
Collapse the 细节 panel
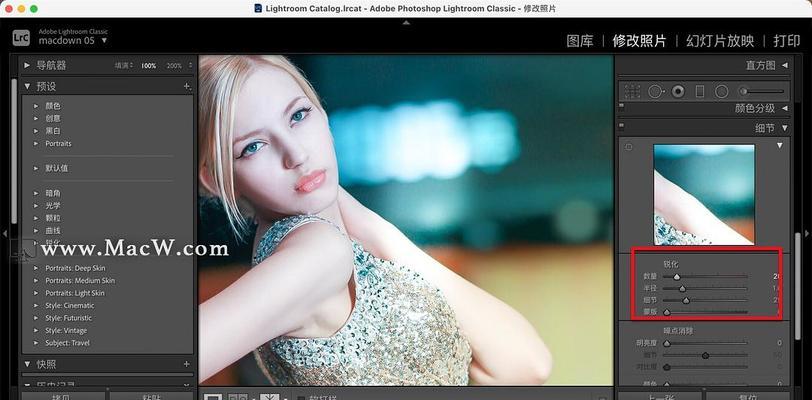(x=785, y=127)
